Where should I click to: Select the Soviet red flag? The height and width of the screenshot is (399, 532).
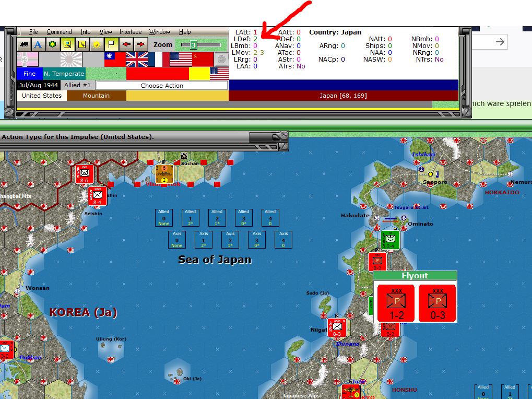[x=203, y=60]
